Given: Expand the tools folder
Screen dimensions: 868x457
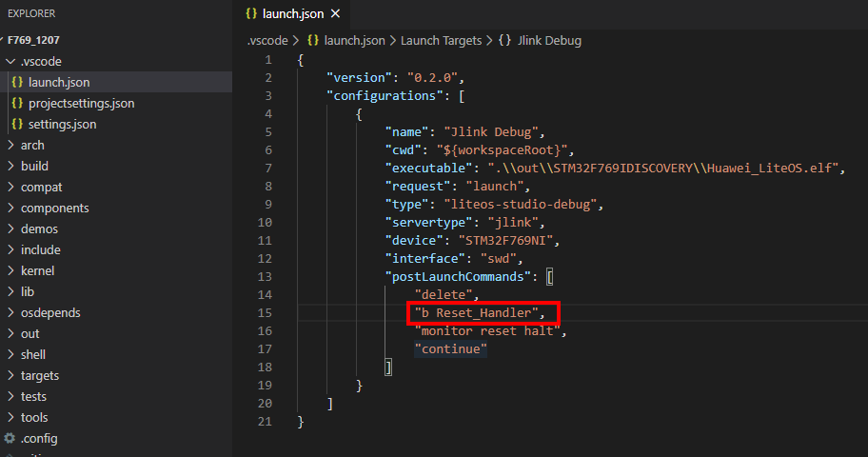Looking at the screenshot, I should tap(10, 417).
